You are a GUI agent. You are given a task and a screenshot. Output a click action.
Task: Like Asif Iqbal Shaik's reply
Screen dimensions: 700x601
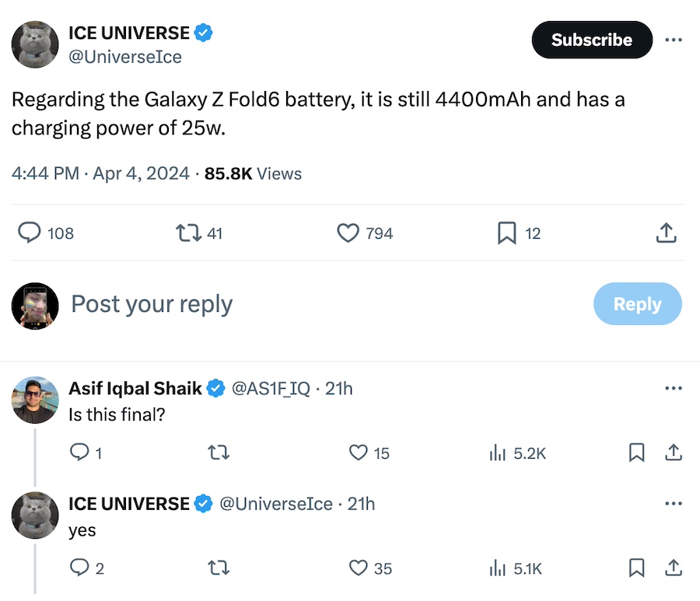(359, 452)
